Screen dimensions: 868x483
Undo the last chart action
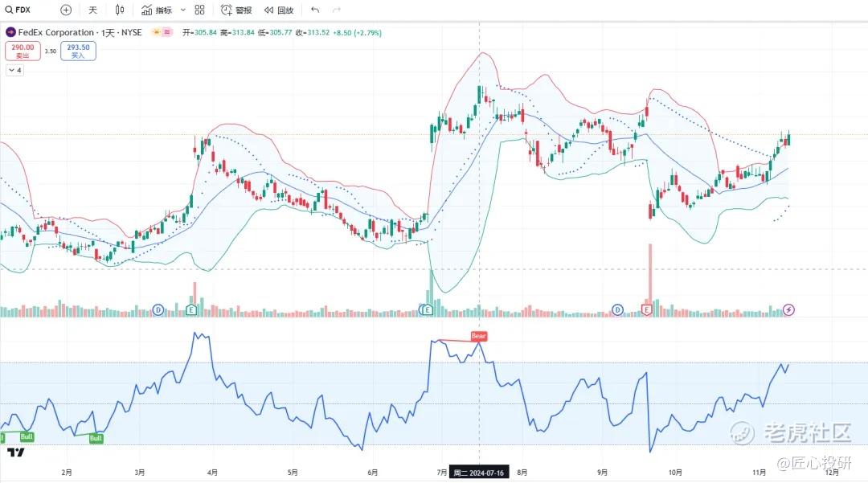[315, 10]
